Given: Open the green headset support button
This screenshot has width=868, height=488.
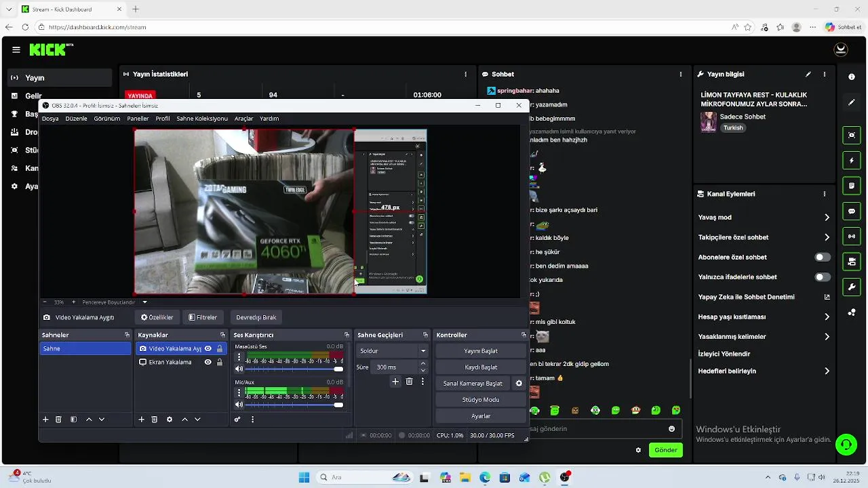Looking at the screenshot, I should [846, 445].
